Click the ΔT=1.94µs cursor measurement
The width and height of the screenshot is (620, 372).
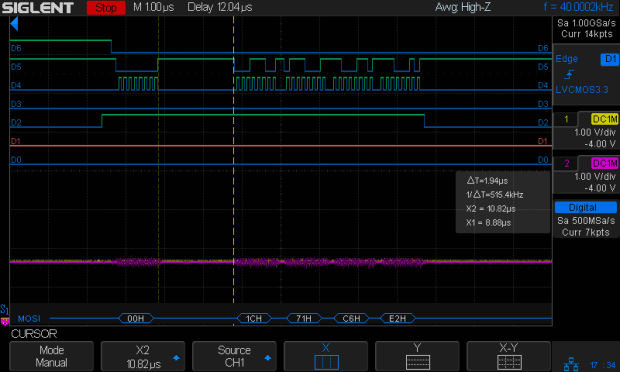coord(487,181)
